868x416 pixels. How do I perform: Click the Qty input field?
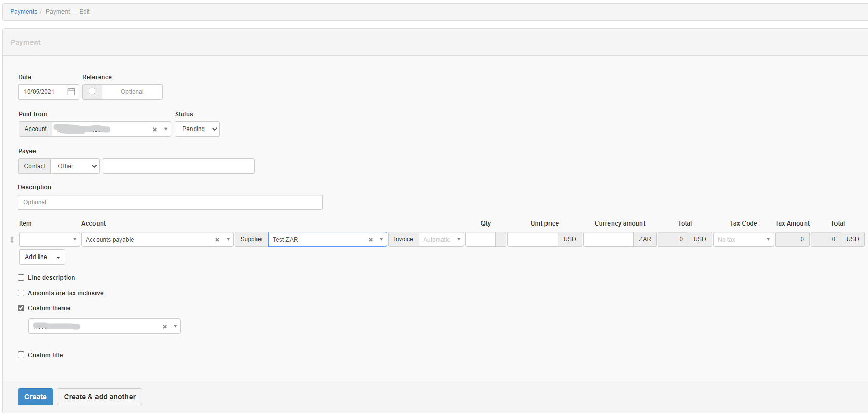(480, 239)
